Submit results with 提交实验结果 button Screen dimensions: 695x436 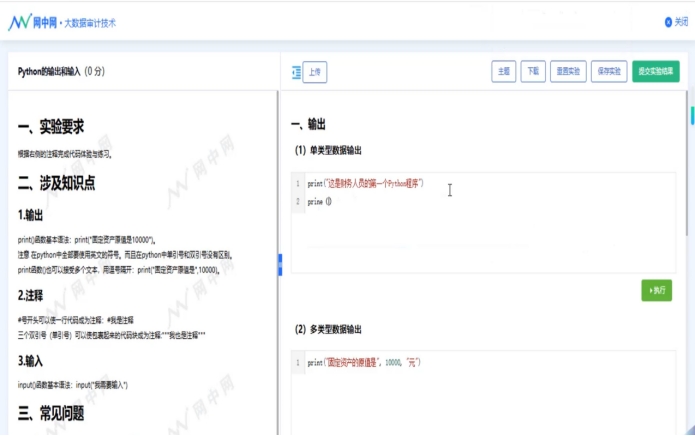point(656,72)
